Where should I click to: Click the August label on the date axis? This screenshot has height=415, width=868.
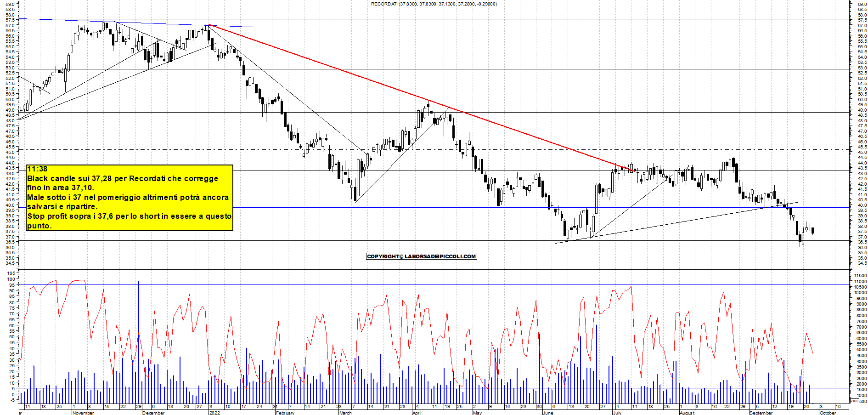(x=687, y=413)
